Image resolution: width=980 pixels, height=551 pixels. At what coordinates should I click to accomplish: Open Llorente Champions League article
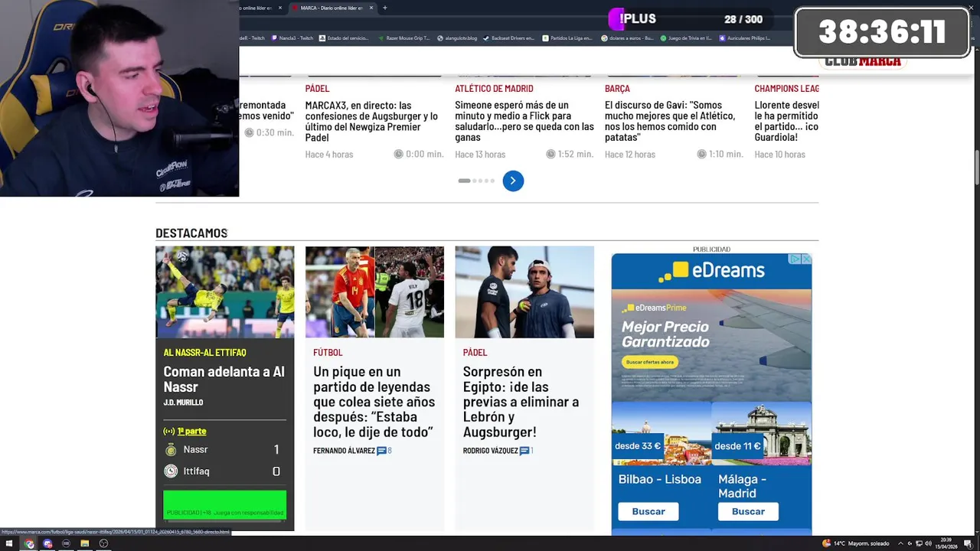pos(786,121)
